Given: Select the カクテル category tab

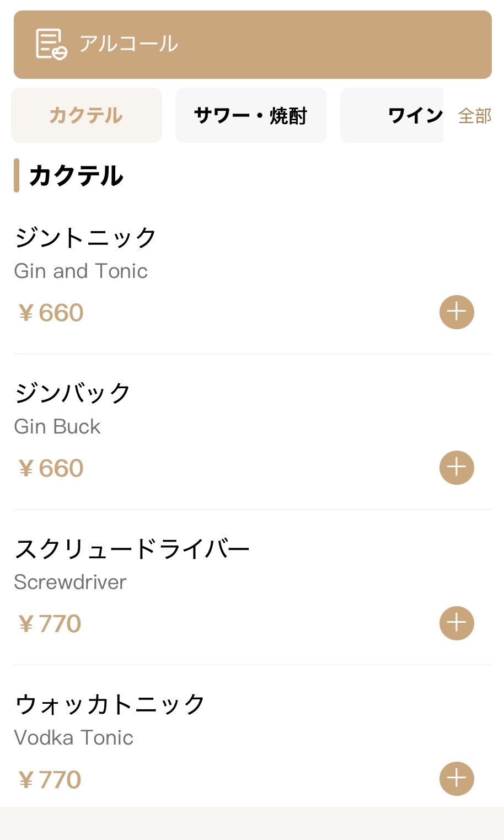Looking at the screenshot, I should click(87, 115).
